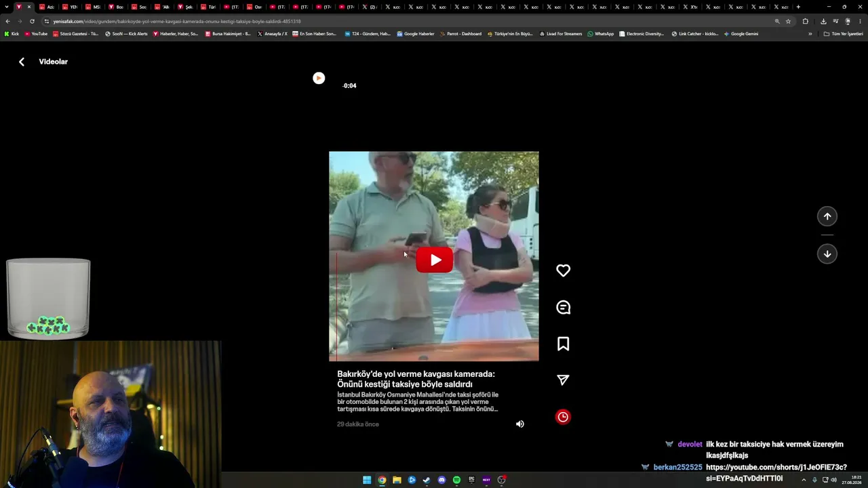
Task: Open Chrome from the taskbar
Action: click(x=382, y=480)
